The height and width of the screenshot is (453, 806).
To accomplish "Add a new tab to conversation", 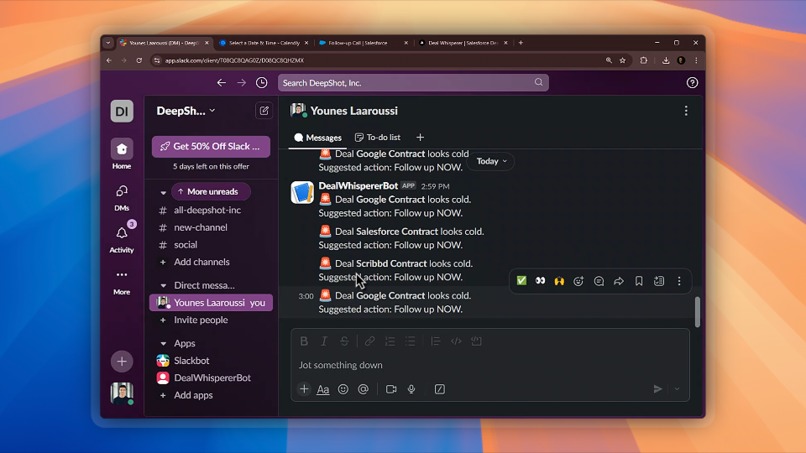I will tap(420, 137).
